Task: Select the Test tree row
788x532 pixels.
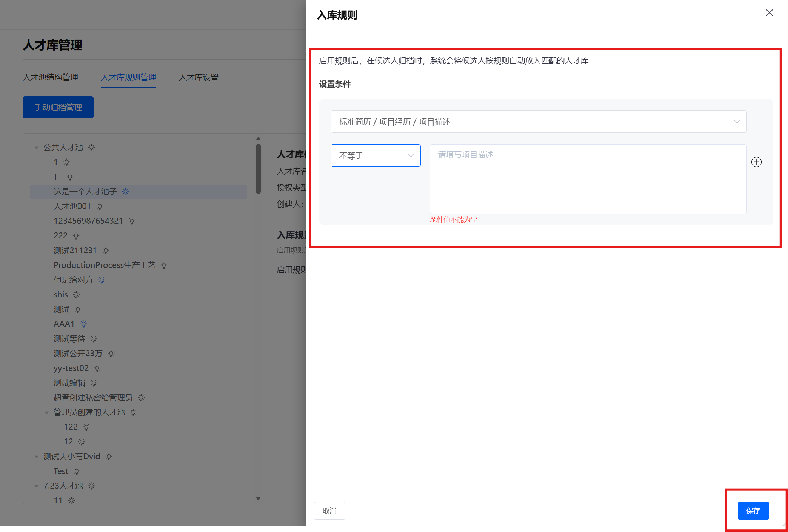Action: tap(139, 471)
